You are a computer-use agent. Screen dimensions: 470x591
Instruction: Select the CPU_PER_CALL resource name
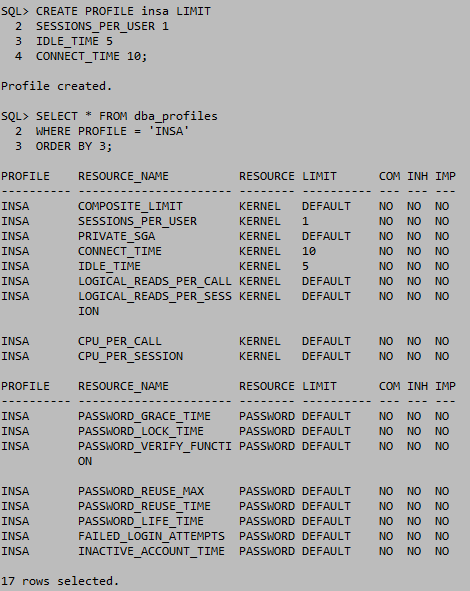[x=120, y=341]
